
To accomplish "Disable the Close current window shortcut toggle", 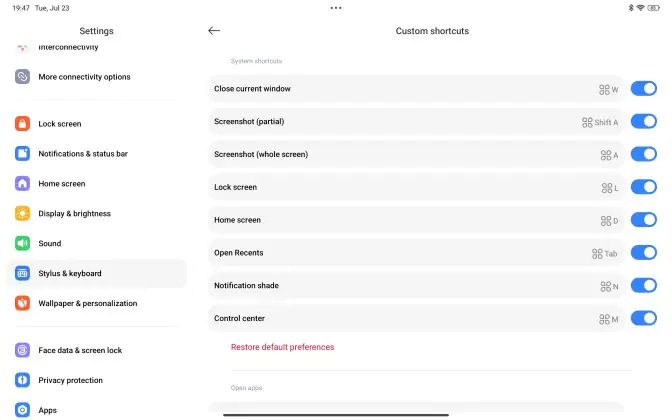I will pyautogui.click(x=643, y=89).
